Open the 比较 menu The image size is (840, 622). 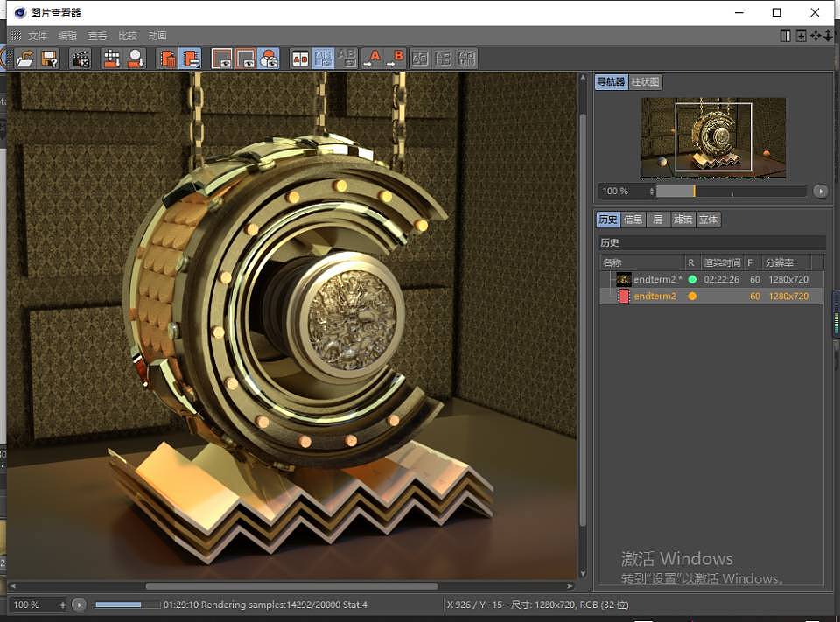tap(128, 36)
